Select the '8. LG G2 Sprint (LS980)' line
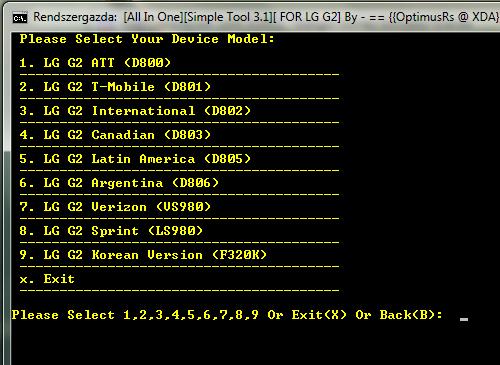Image resolution: width=500 pixels, height=365 pixels. (111, 231)
